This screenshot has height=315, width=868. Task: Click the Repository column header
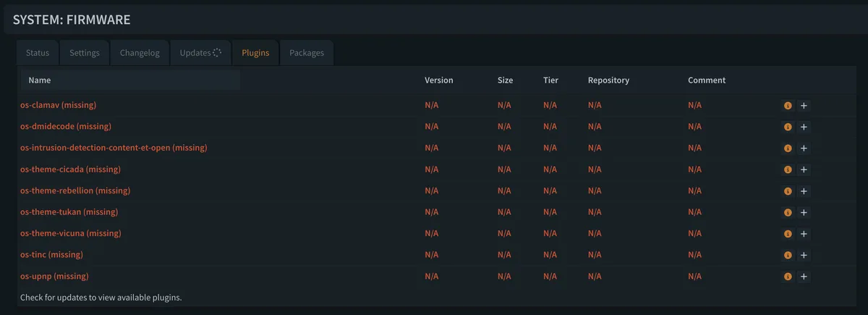click(609, 80)
